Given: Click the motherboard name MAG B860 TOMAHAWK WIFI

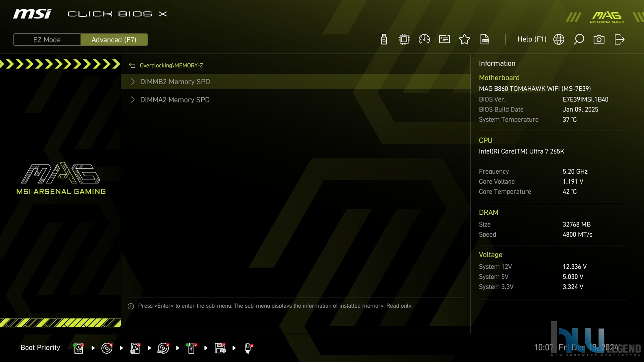Looking at the screenshot, I should pos(535,89).
